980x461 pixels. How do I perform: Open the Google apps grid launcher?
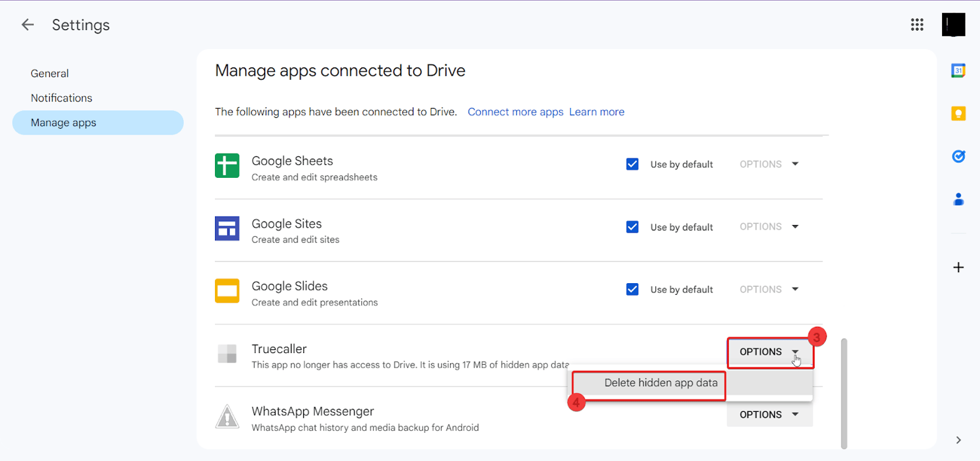click(x=917, y=25)
